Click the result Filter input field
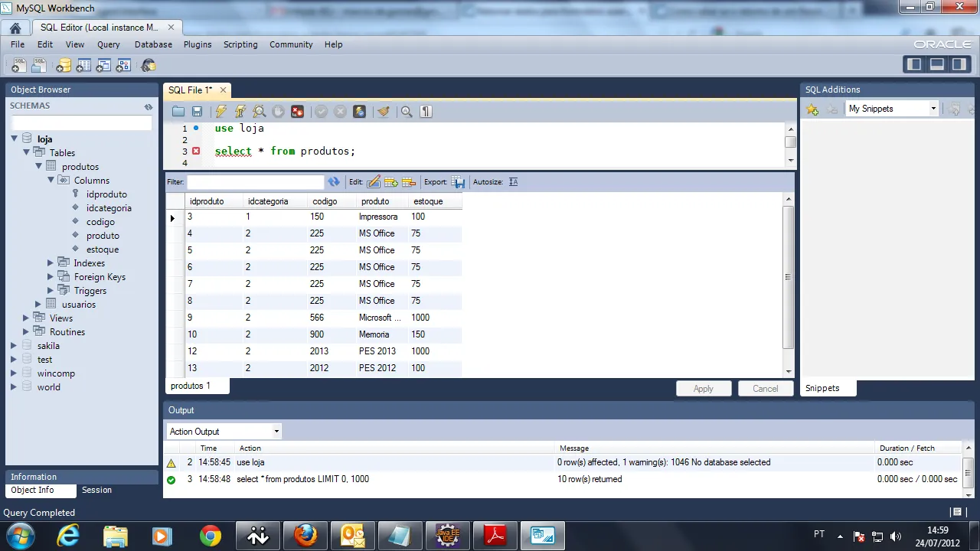This screenshot has height=551, width=980. pyautogui.click(x=256, y=182)
